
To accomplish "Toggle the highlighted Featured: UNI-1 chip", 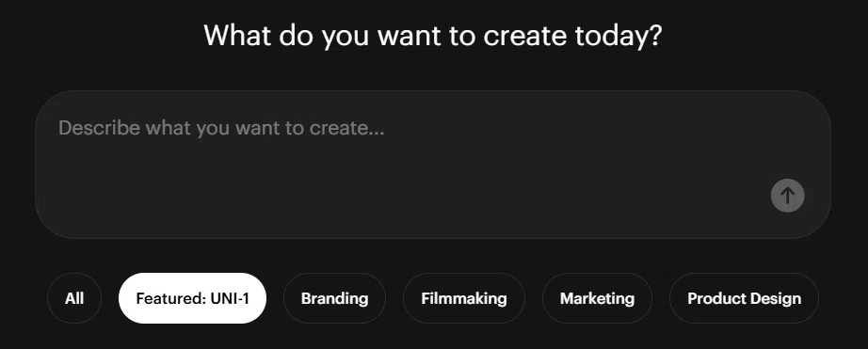I will (193, 298).
